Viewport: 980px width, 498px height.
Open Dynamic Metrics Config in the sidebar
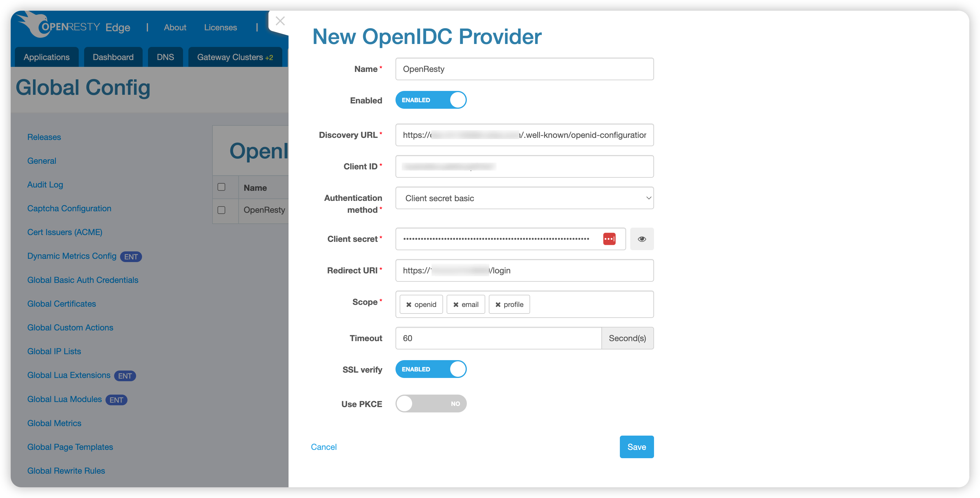point(72,256)
